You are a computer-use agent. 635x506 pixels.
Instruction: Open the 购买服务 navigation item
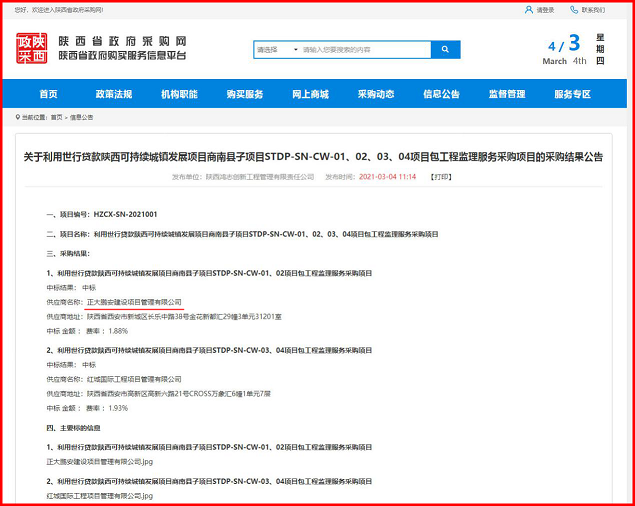click(245, 94)
